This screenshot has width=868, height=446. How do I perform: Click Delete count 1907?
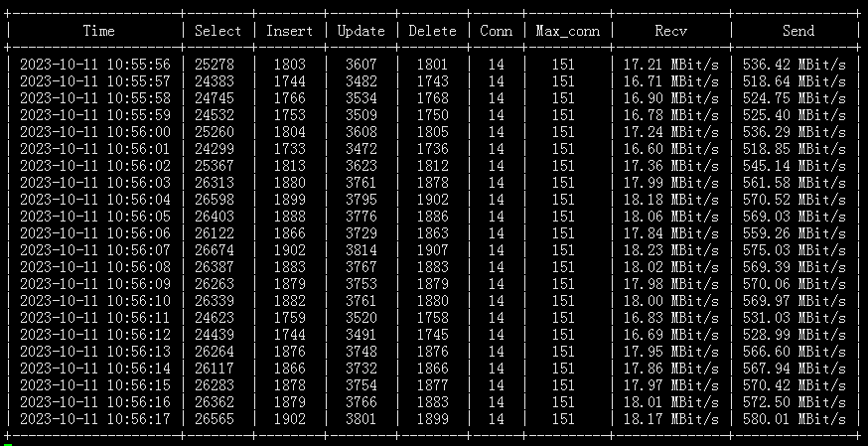point(432,250)
